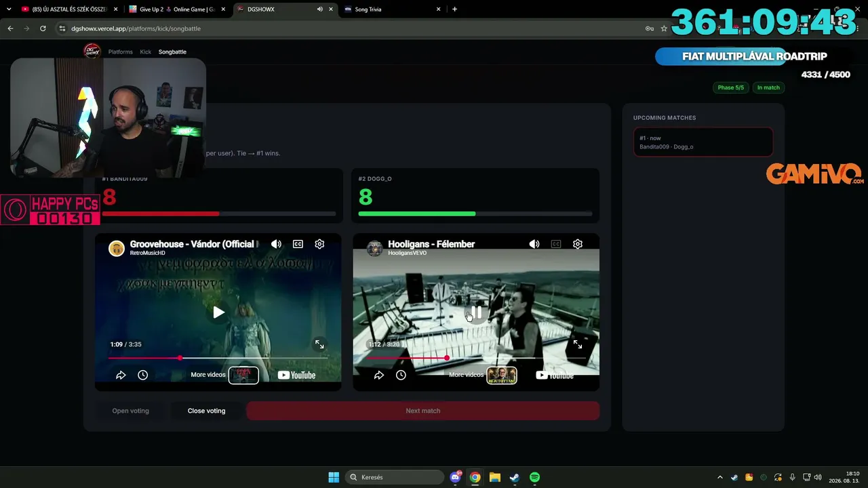This screenshot has width=868, height=488.
Task: Pause the Hooligans - Félember video
Action: click(x=476, y=312)
